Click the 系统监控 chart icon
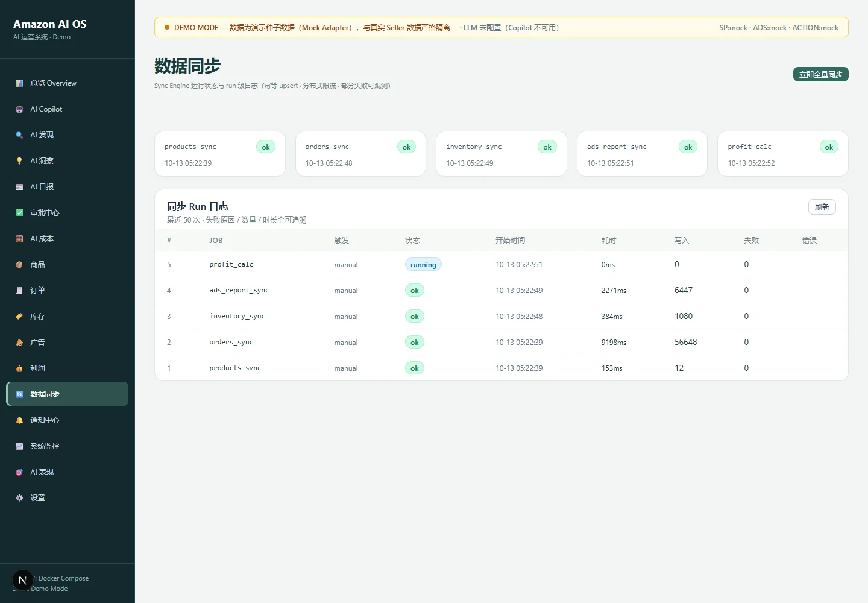 19,446
